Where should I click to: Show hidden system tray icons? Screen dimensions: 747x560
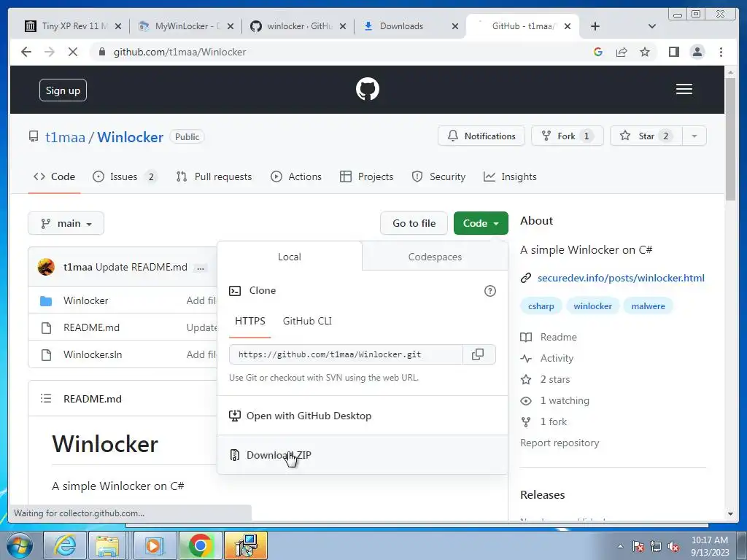[620, 546]
